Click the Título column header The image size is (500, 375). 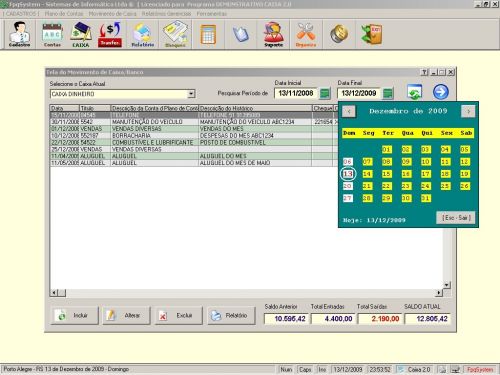pos(95,108)
